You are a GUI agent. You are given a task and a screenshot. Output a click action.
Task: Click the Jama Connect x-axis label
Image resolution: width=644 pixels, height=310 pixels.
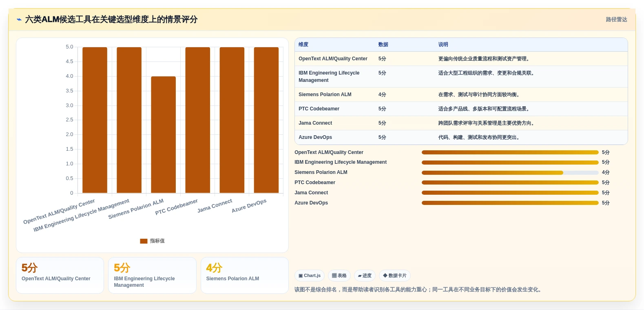215,206
